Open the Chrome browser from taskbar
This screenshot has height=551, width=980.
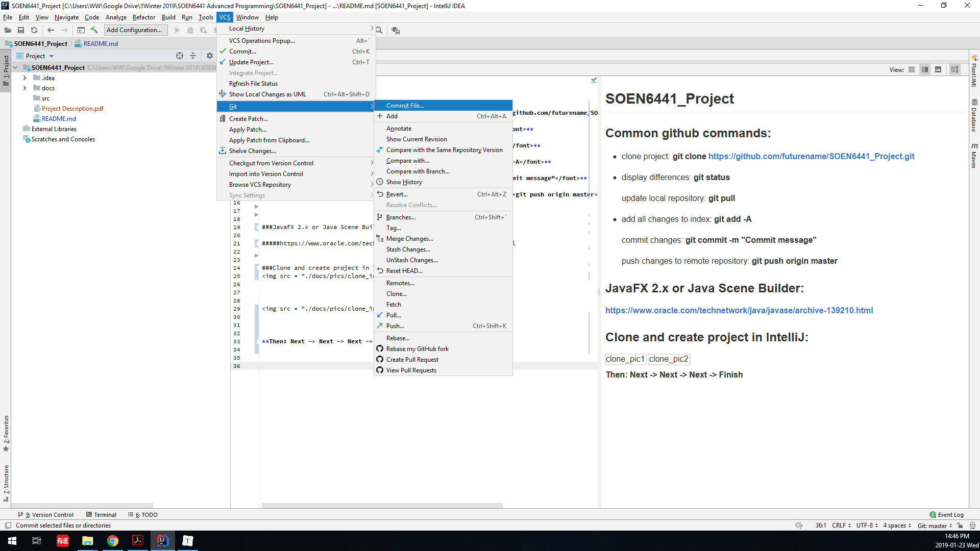point(112,541)
